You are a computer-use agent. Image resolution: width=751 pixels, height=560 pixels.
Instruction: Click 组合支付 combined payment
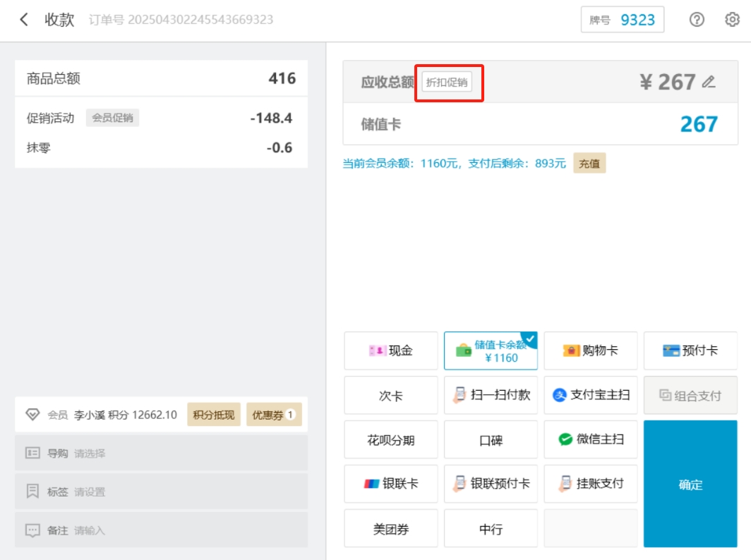point(690,396)
